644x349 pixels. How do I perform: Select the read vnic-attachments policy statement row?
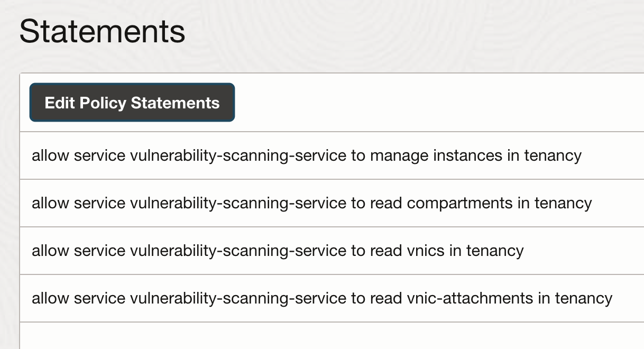tap(332, 298)
